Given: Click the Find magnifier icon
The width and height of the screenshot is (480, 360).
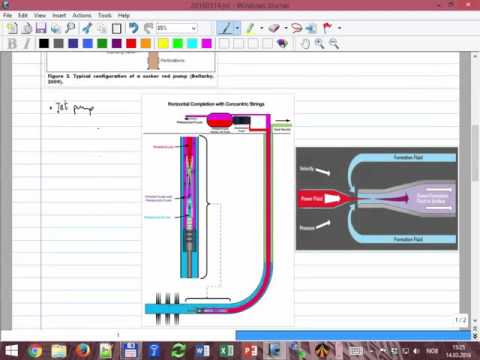Looking at the screenshot, I should click(70, 28).
